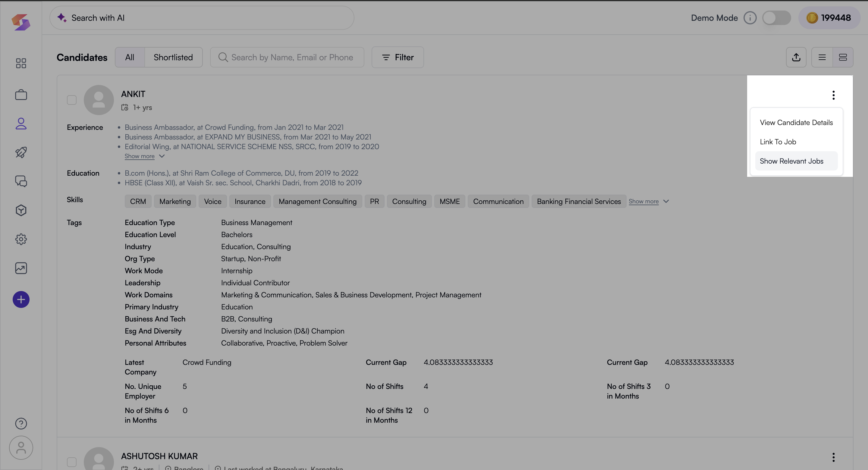Viewport: 868px width, 470px height.
Task: Click the Voice skill tag
Action: [x=212, y=202]
